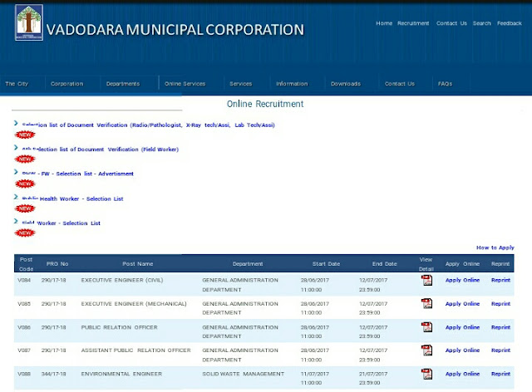Image resolution: width=532 pixels, height=392 pixels.
Task: Open FW - Selection list - Advertisment link
Action: tap(77, 174)
